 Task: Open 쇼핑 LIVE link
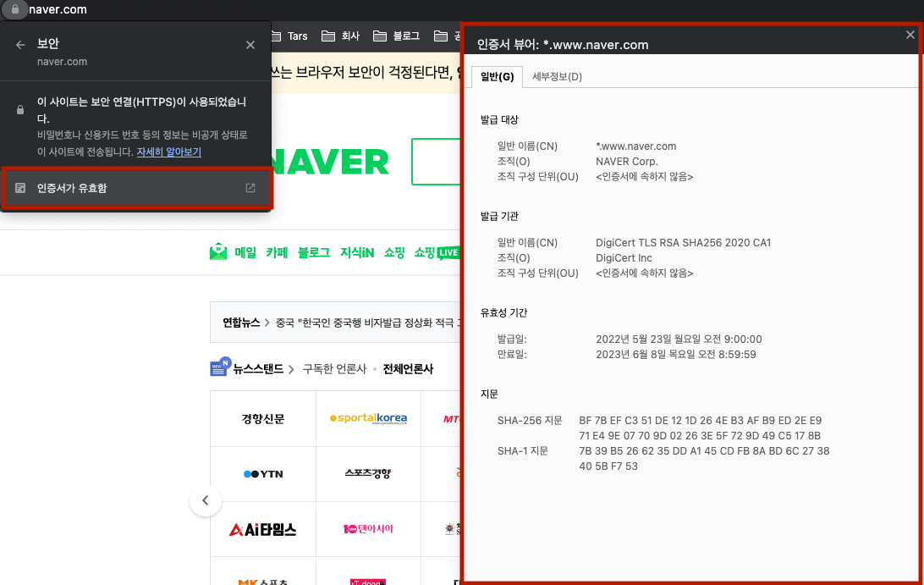[437, 253]
